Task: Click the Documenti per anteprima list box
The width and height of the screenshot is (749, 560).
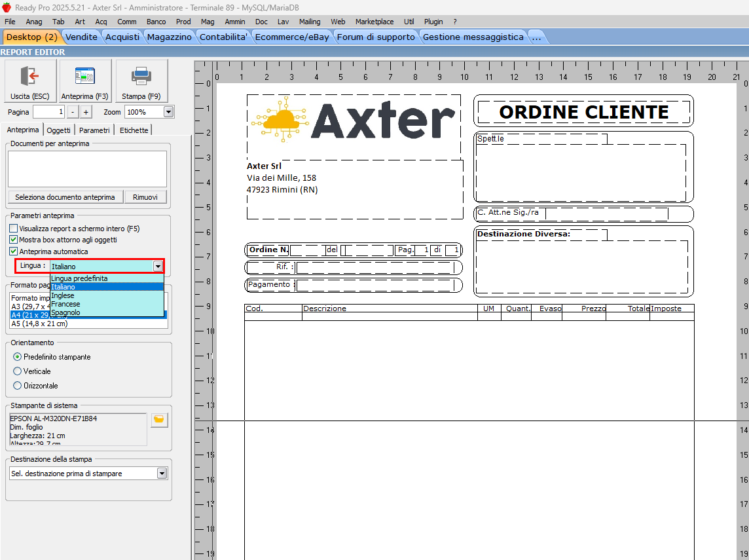Action: (87, 169)
